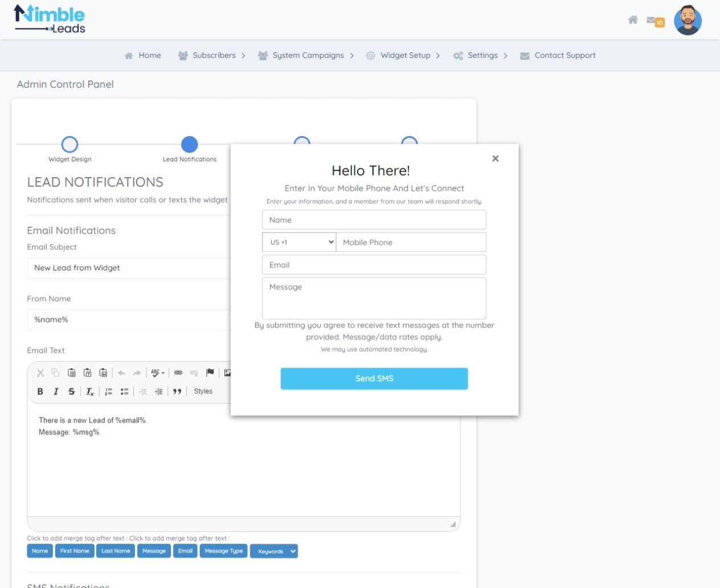Open the Widget Setup menu
Image resolution: width=720 pixels, height=588 pixels.
pos(405,56)
